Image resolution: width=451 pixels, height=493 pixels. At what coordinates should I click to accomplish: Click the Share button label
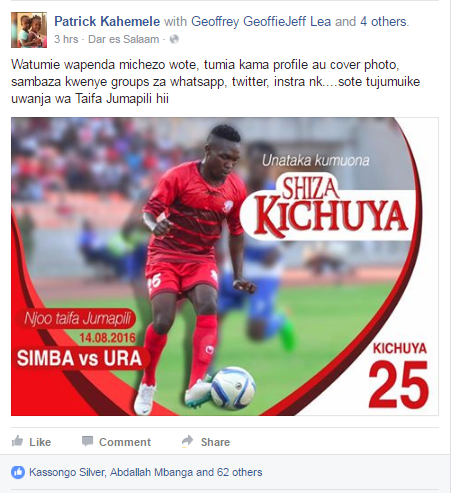tap(215, 442)
